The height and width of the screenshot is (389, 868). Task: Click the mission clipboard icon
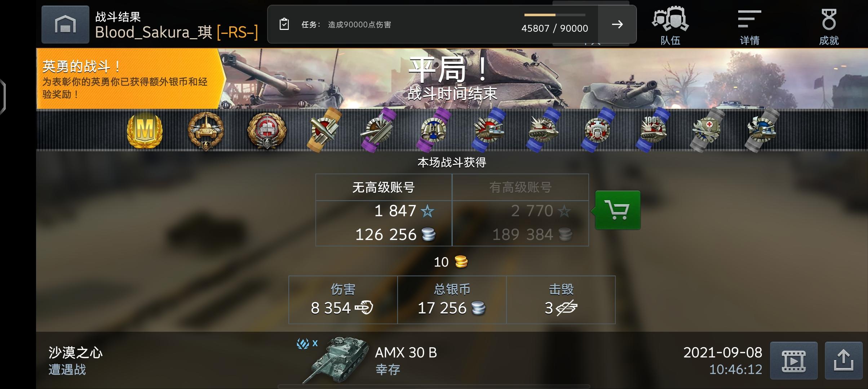[284, 24]
